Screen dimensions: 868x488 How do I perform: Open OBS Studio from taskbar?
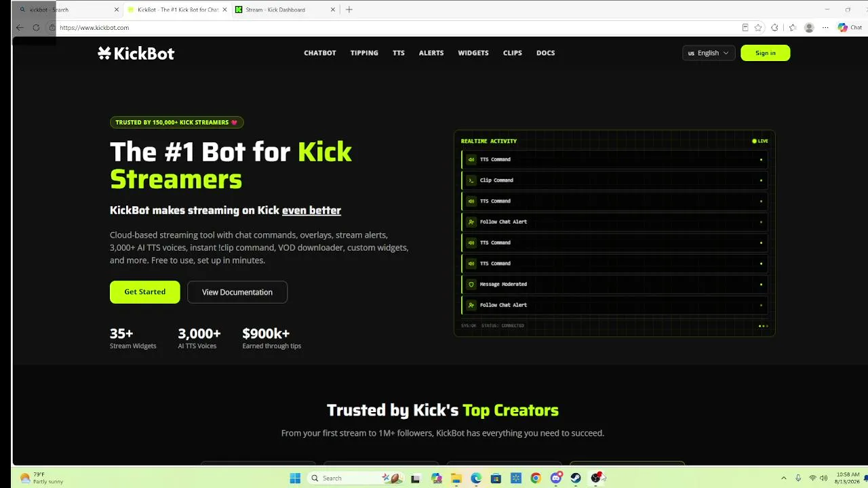click(x=595, y=478)
